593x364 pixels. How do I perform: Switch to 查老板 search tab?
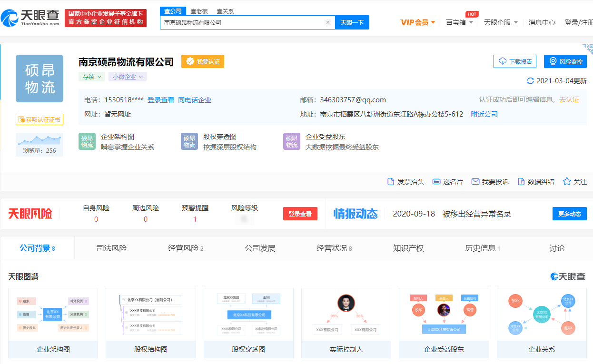pos(199,11)
